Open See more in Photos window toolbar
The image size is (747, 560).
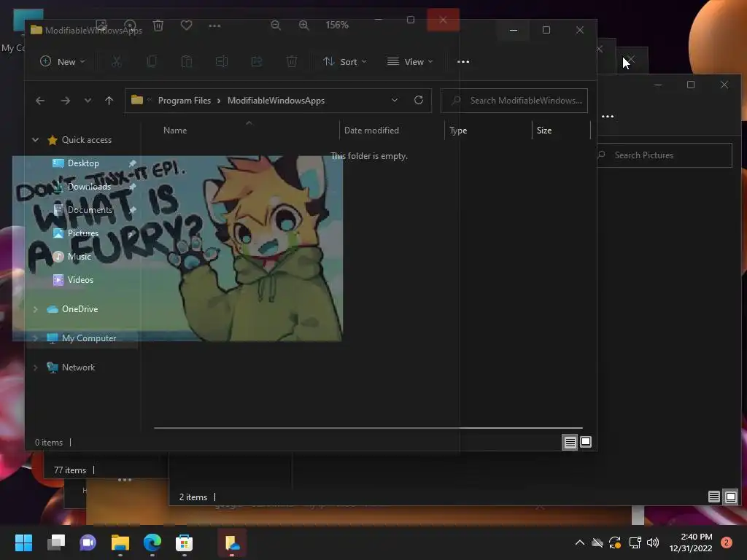(214, 26)
